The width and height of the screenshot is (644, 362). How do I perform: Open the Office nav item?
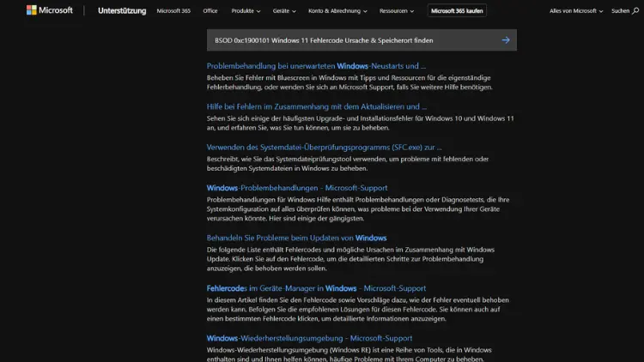coord(210,11)
